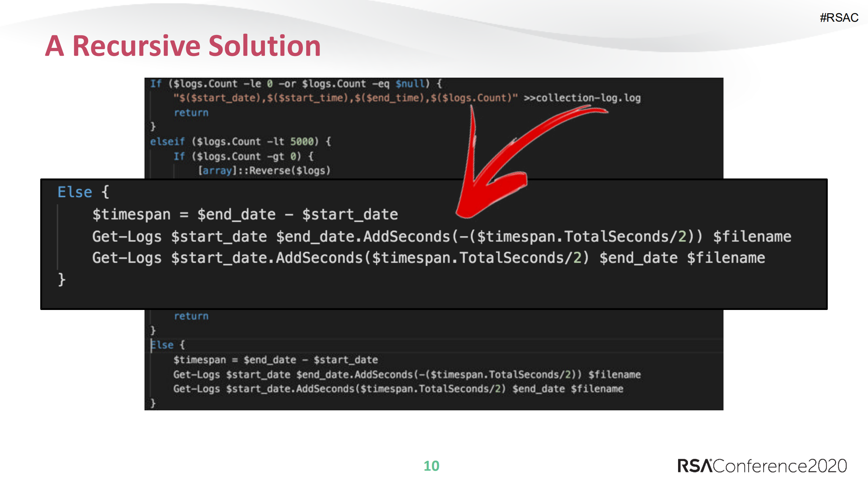The width and height of the screenshot is (868, 488).
Task: Click the 'If ($logs.Count -gt 0)' line
Action: 243,156
